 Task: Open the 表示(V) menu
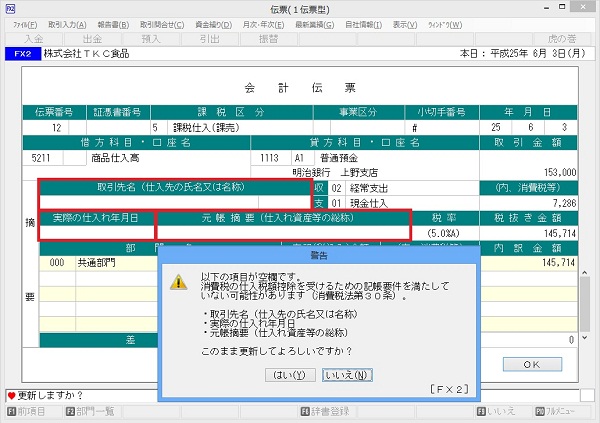[x=405, y=25]
